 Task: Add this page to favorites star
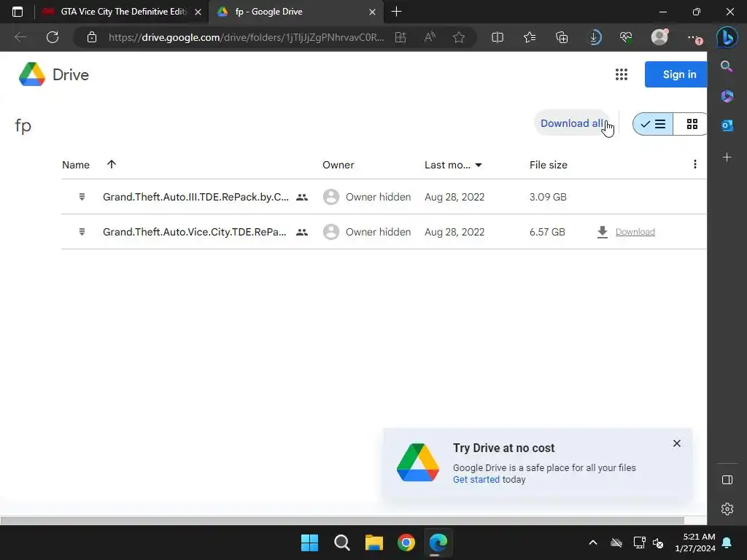(x=459, y=37)
